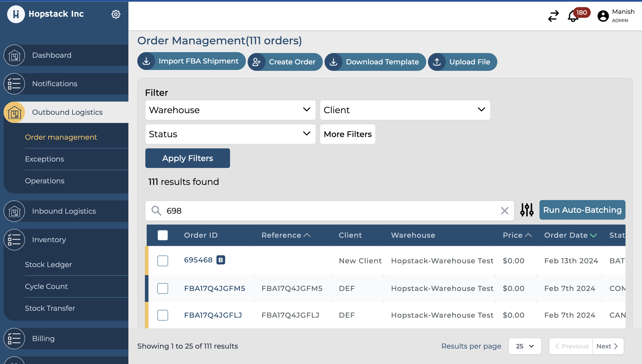Screen dimensions: 642x364
Task: Expand the Warehouse filter dropdown
Action: (x=230, y=110)
